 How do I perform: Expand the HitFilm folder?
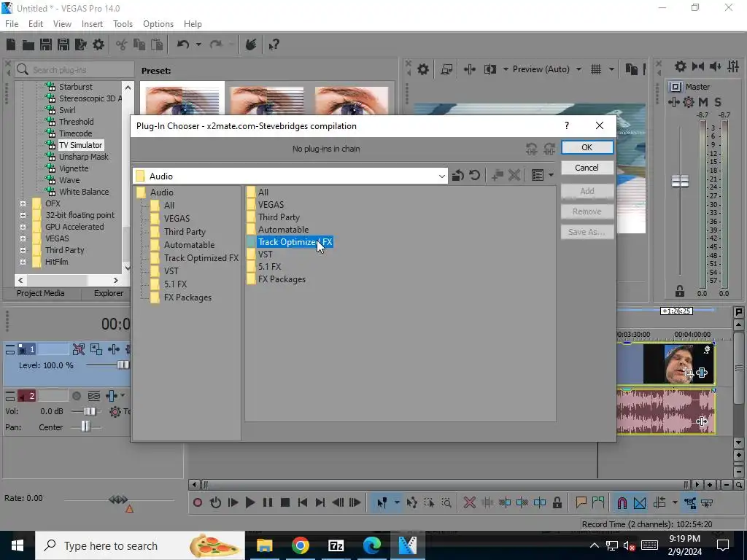coord(23,262)
